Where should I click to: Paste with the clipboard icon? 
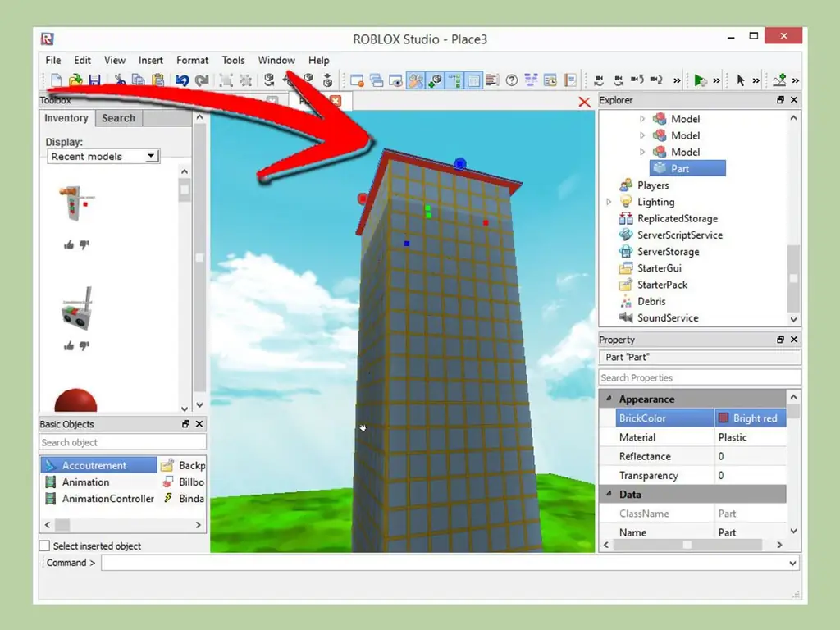point(158,80)
